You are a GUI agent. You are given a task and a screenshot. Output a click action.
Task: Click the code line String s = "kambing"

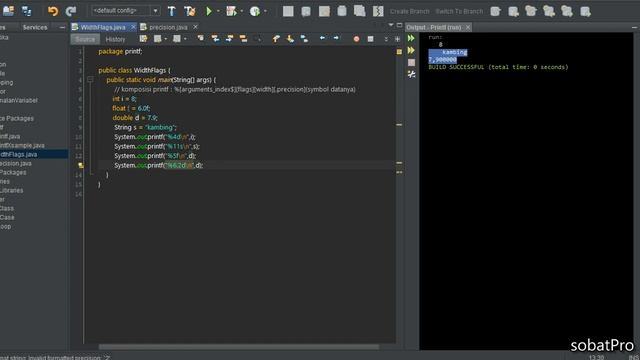(145, 127)
